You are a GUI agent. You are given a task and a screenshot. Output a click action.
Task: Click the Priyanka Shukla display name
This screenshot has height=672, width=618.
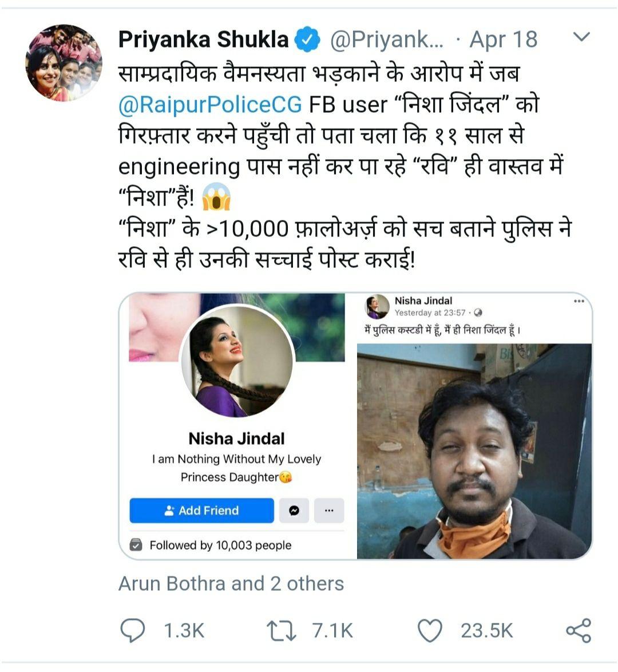203,39
